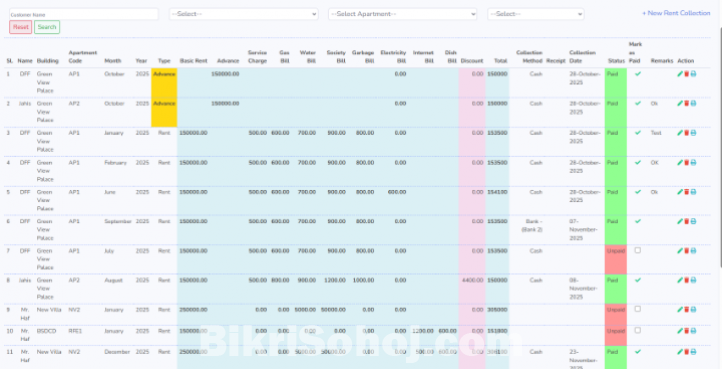Click the "Apartment Code" column header
This screenshot has height=369, width=722.
point(83,57)
